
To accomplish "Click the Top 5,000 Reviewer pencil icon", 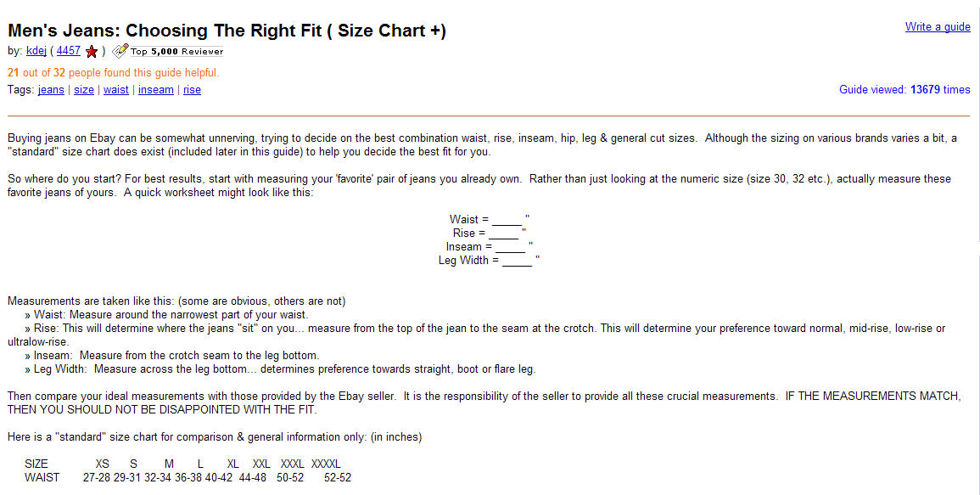I will (x=120, y=51).
